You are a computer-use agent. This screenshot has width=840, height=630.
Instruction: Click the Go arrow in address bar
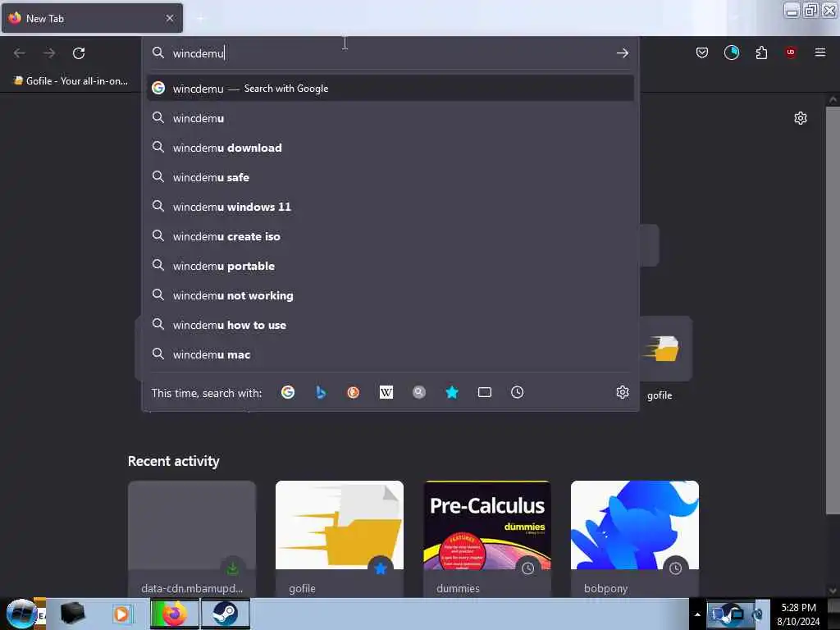pos(622,53)
